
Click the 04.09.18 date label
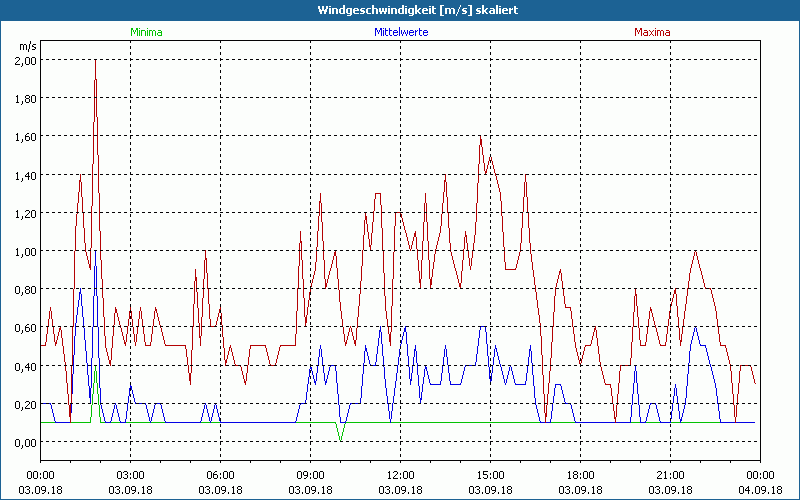pyautogui.click(x=760, y=489)
